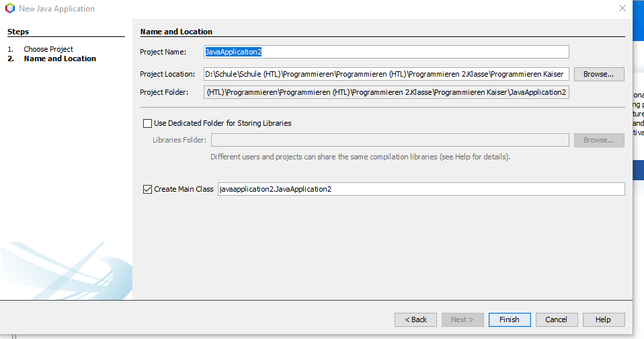Click the Project Name label
The width and height of the screenshot is (644, 339).
[163, 52]
